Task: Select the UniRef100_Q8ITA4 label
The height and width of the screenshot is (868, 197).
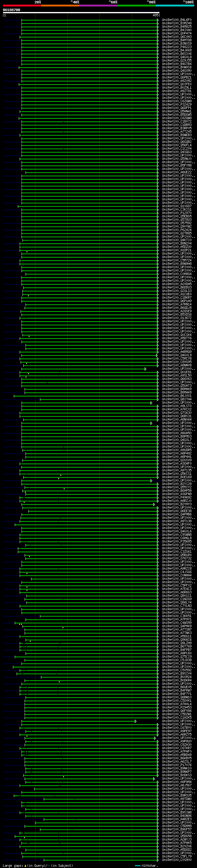Action: coord(177,399)
